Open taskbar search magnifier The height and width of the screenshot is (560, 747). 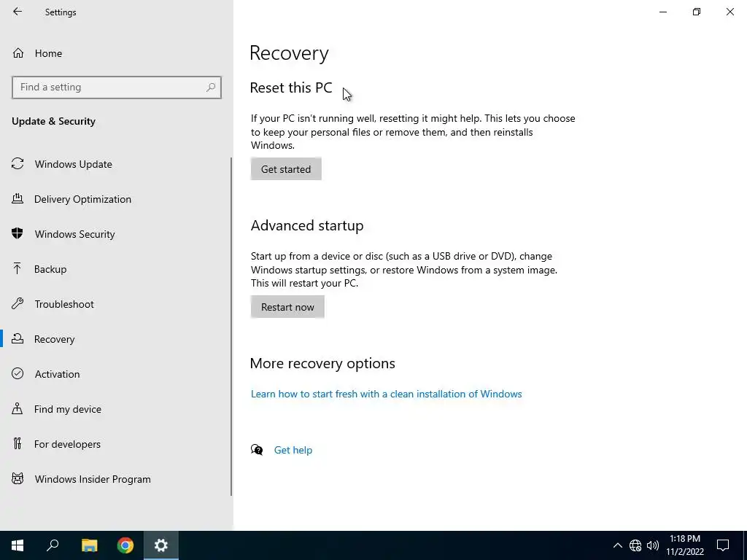point(53,545)
